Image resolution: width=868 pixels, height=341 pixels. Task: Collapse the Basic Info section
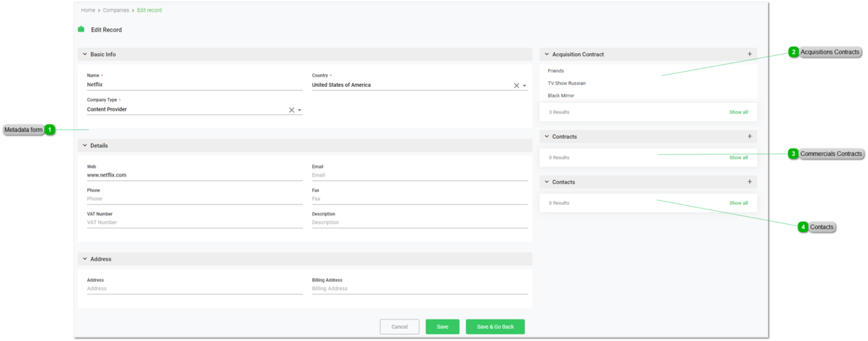coord(85,55)
